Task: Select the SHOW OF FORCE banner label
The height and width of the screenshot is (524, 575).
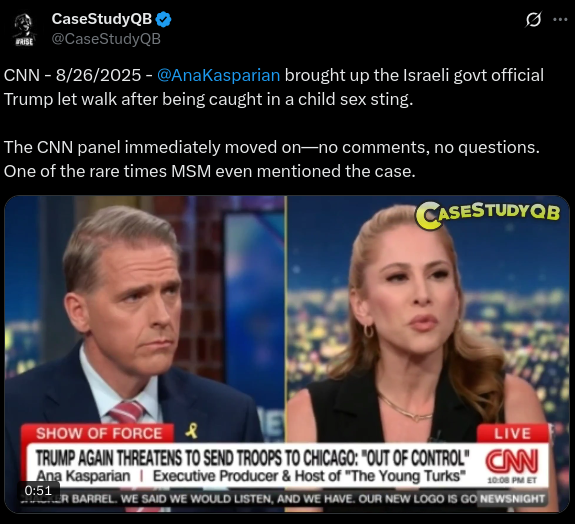Action: 98,433
